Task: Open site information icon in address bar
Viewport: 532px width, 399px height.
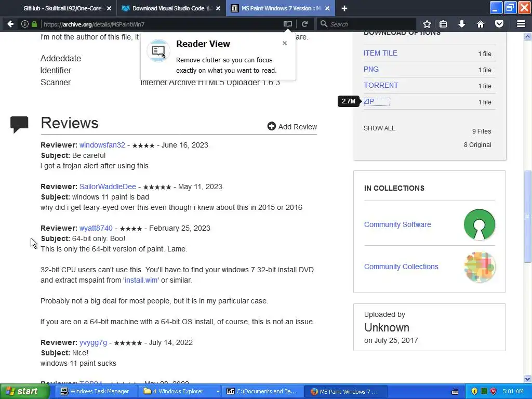Action: point(24,24)
